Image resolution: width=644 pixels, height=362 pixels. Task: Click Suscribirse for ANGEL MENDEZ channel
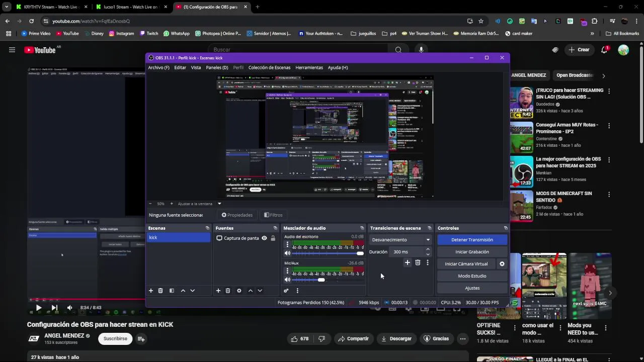[x=115, y=339]
